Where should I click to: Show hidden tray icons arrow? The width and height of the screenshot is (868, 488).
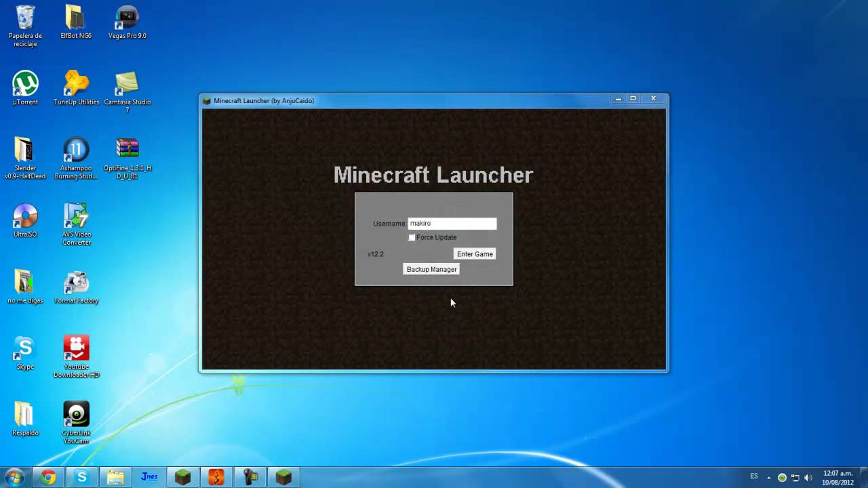[770, 477]
